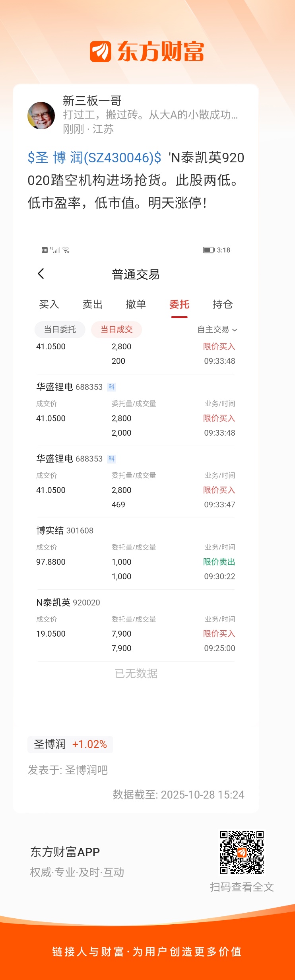
Task: Open the N泰凯英 920020 trade record
Action: [x=136, y=625]
